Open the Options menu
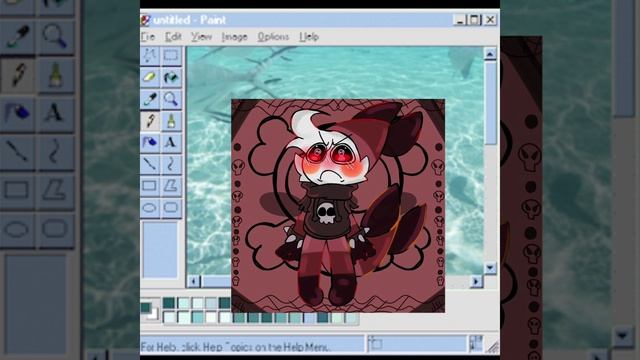 tap(273, 37)
